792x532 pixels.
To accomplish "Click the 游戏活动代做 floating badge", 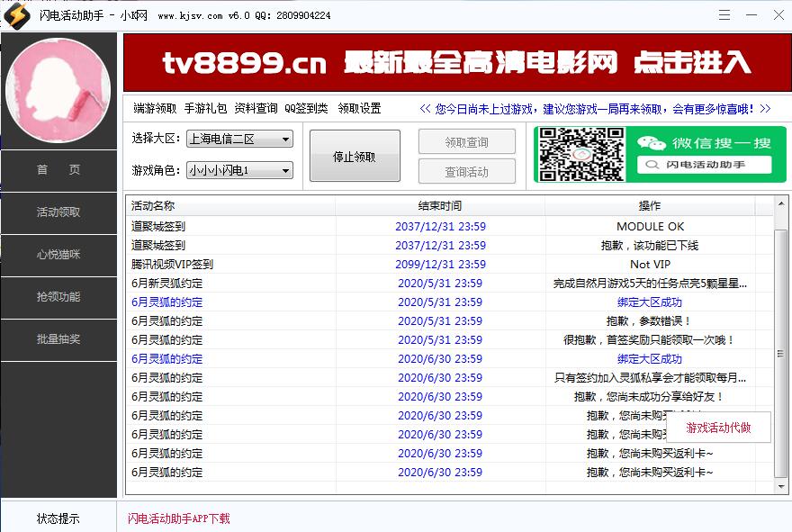I will (718, 429).
